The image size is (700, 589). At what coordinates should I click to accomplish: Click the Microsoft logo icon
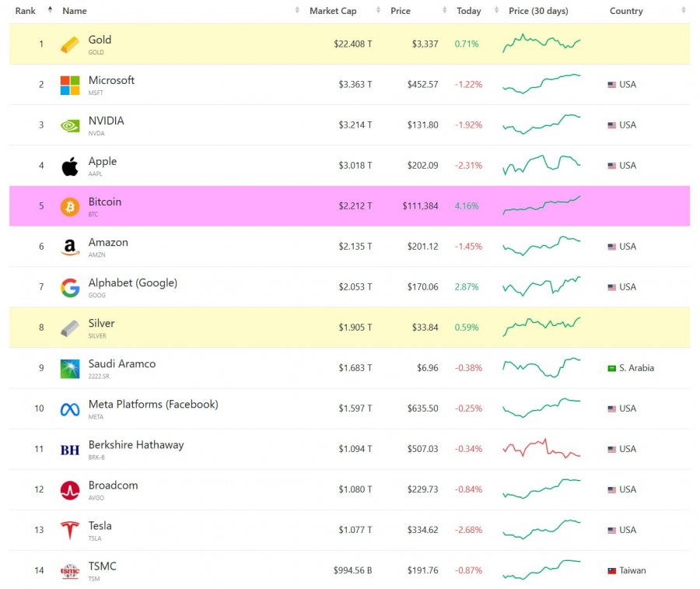coord(70,85)
